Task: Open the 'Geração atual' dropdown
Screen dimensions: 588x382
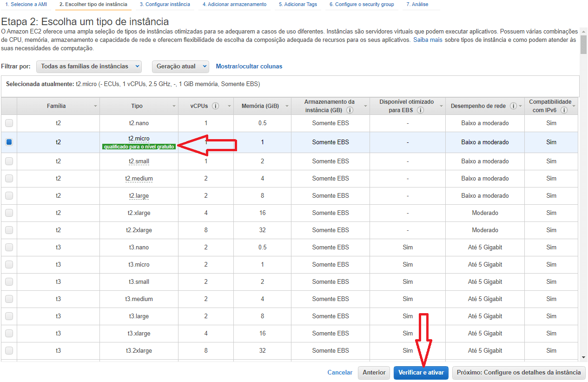Action: pos(180,67)
